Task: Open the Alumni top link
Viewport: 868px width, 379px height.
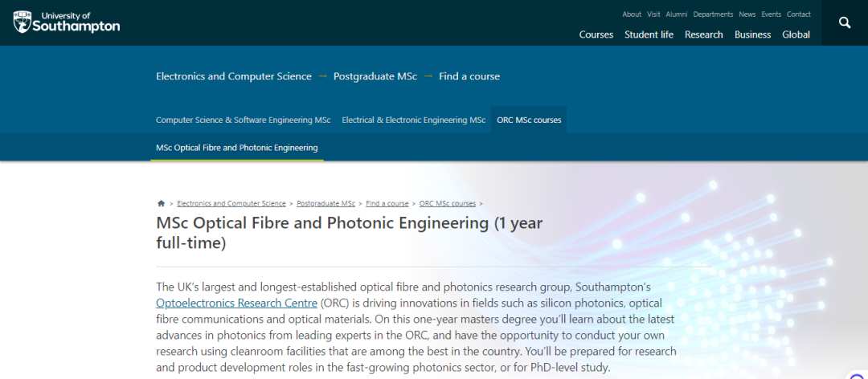Action: (x=676, y=14)
